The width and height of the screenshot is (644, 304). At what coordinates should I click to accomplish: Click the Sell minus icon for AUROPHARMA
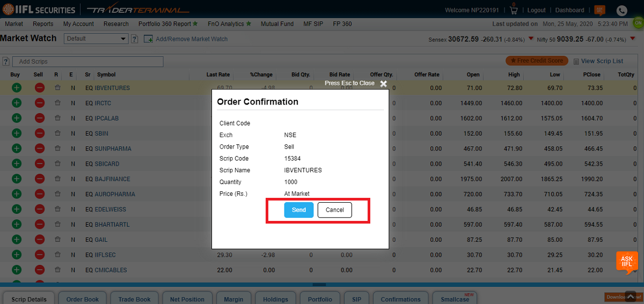tap(39, 194)
